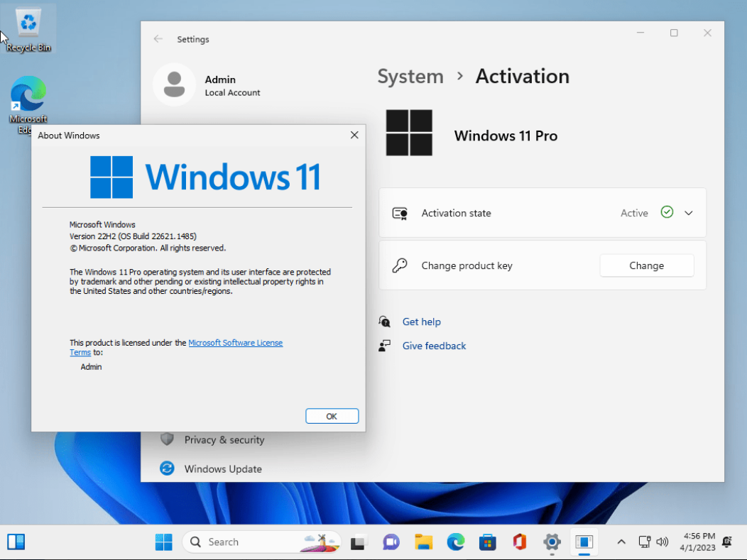Click the Windows Update sync icon
Image resolution: width=747 pixels, height=560 pixels.
(x=167, y=468)
